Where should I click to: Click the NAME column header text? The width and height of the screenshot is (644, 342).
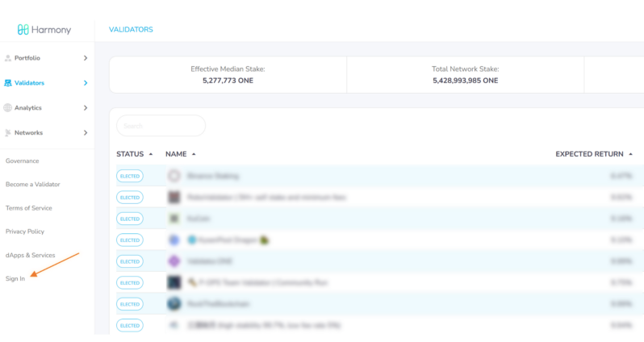click(x=176, y=154)
